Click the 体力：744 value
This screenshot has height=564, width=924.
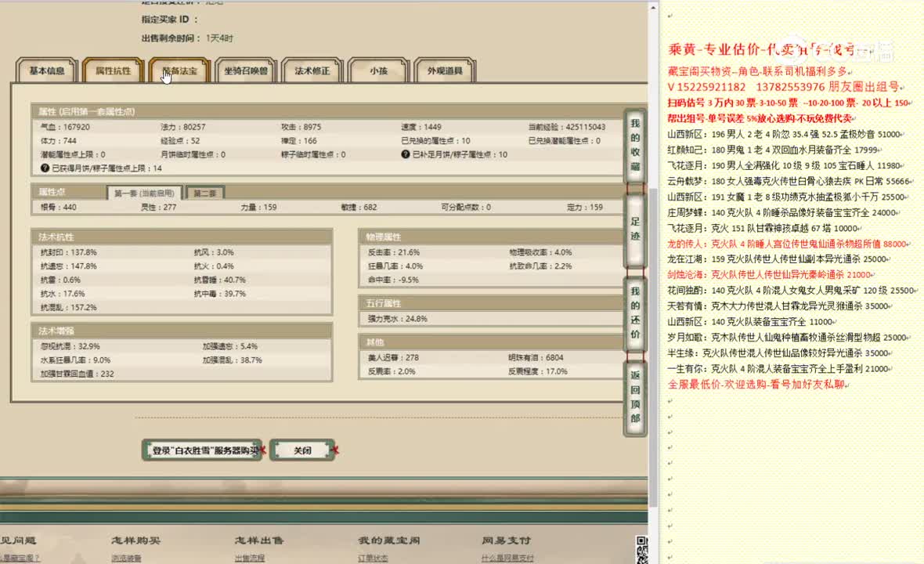(x=59, y=141)
